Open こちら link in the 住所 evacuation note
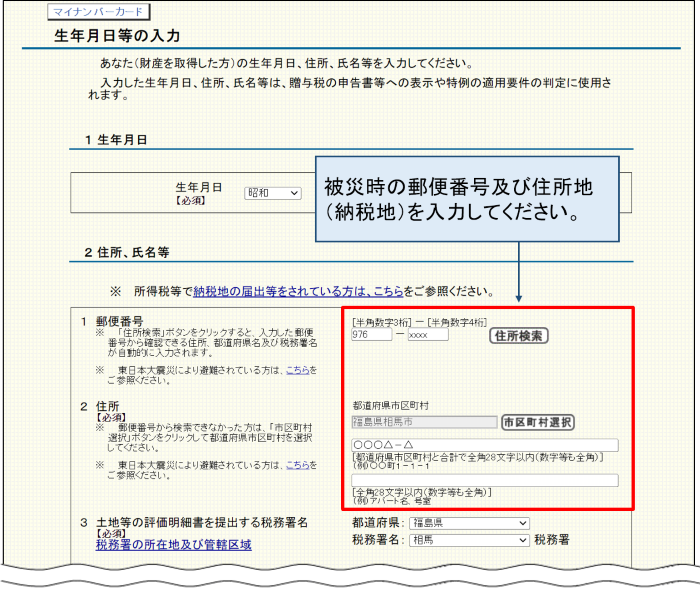The image size is (700, 605). 297,465
